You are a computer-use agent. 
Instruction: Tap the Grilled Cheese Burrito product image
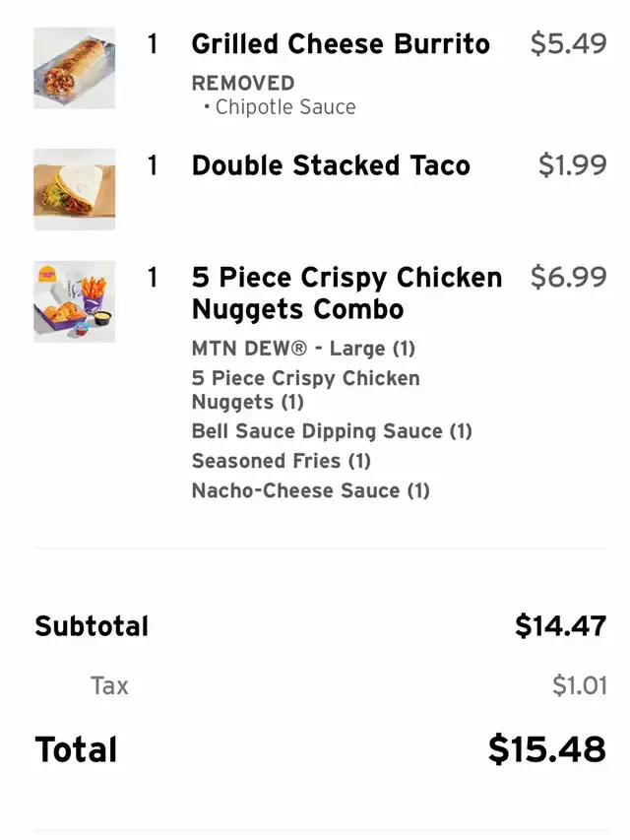coord(74,68)
